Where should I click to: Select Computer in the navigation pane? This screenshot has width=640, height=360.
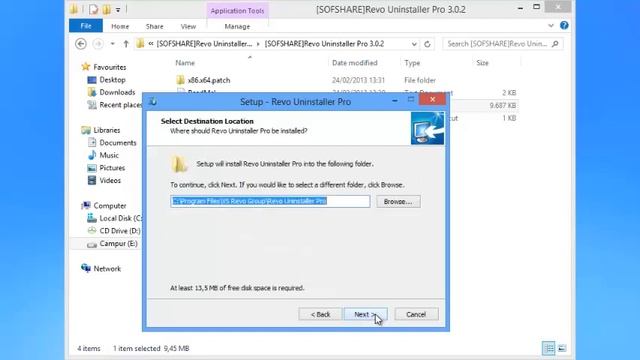[109, 206]
